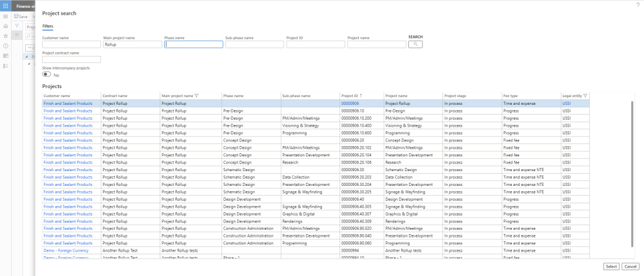Collapse first tree node in background form
The image size is (644, 276).
tap(26, 57)
